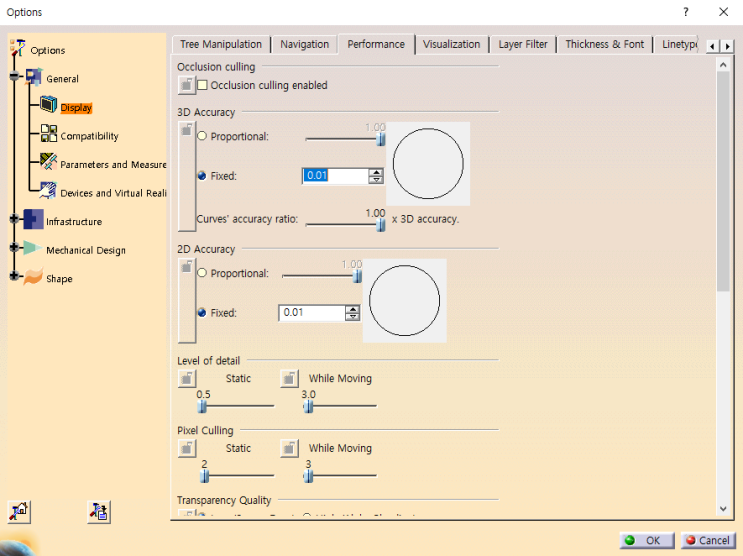Screen dimensions: 743x556
Task: Select Parameters and Measure tree item
Action: [113, 164]
